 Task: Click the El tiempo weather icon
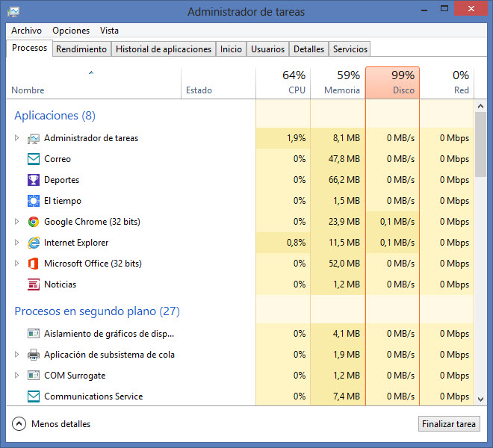point(34,201)
